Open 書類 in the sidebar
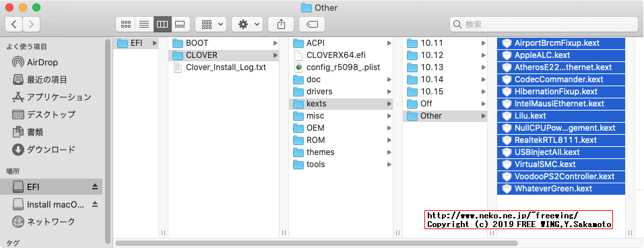Screen dimensions: 644x248 point(52,132)
